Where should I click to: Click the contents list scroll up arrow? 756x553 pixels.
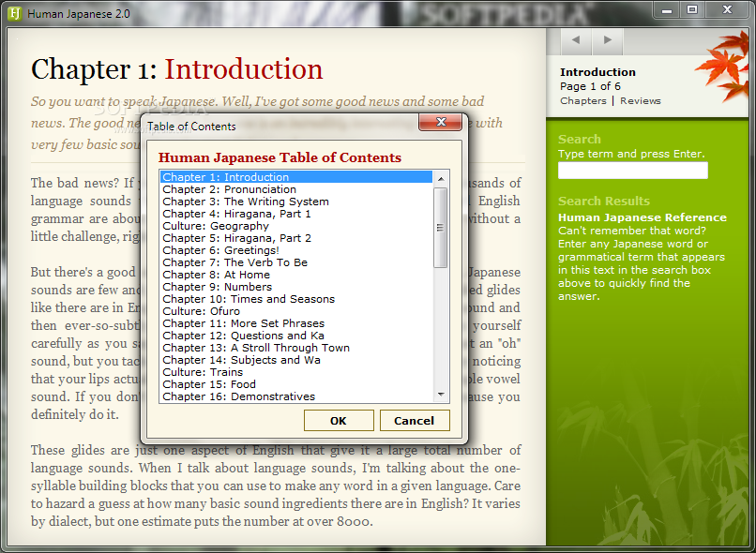(441, 179)
